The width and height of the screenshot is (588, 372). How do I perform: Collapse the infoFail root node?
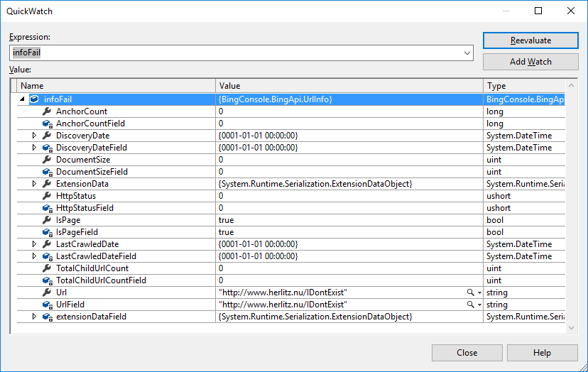[x=22, y=99]
